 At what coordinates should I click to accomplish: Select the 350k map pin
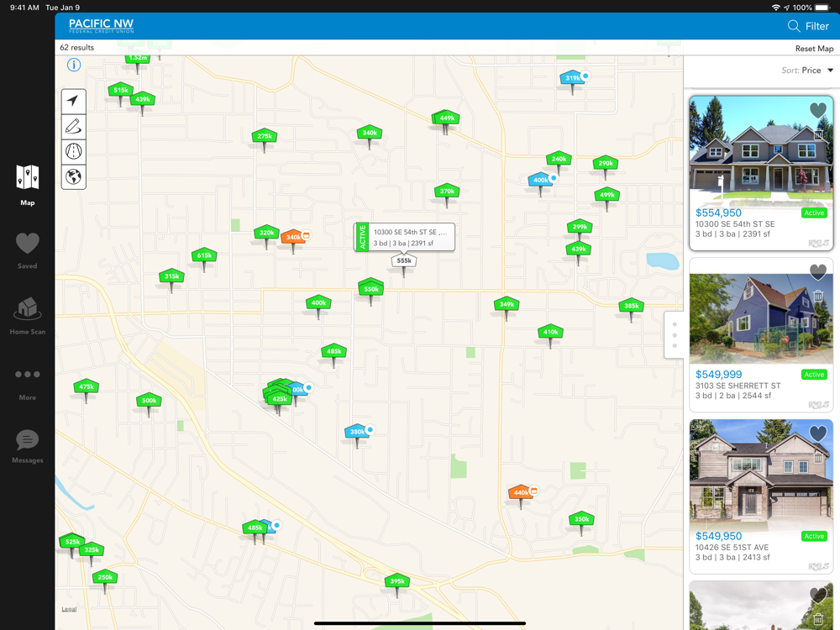click(x=582, y=519)
